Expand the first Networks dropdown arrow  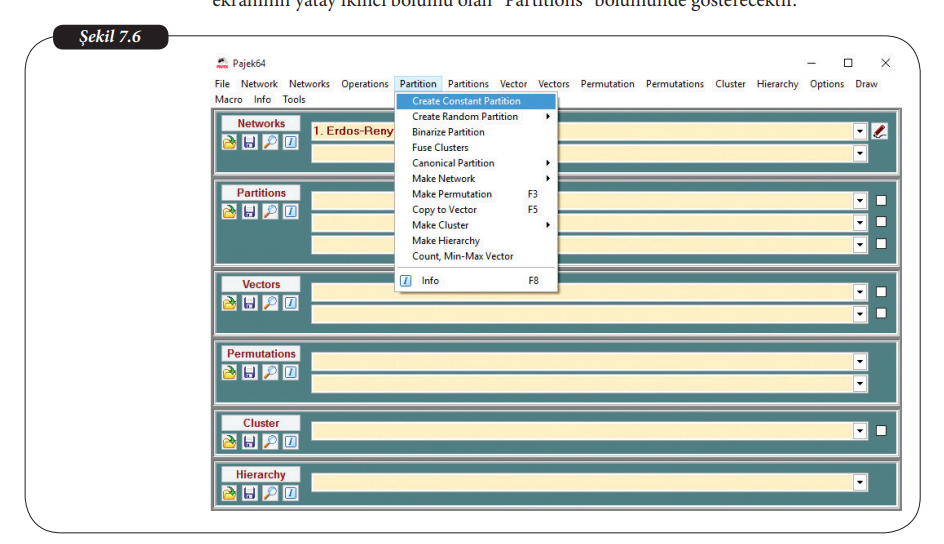pos(860,131)
